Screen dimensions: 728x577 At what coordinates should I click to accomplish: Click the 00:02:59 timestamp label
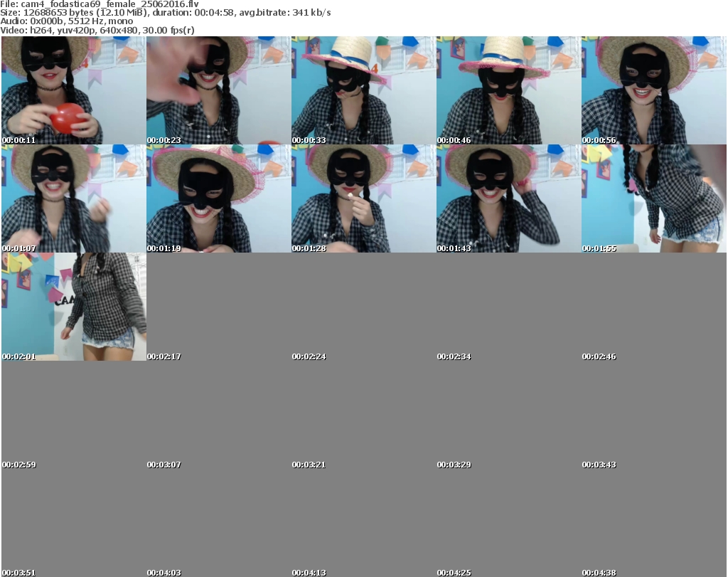[19, 465]
